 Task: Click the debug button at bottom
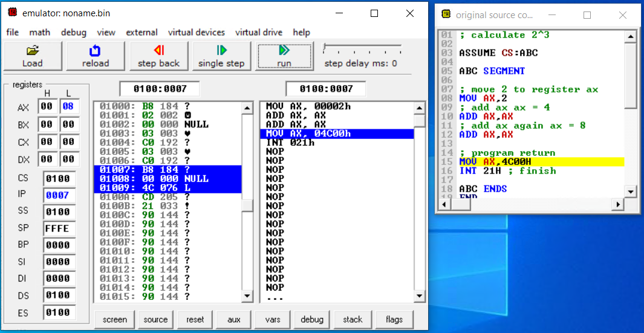tap(312, 320)
